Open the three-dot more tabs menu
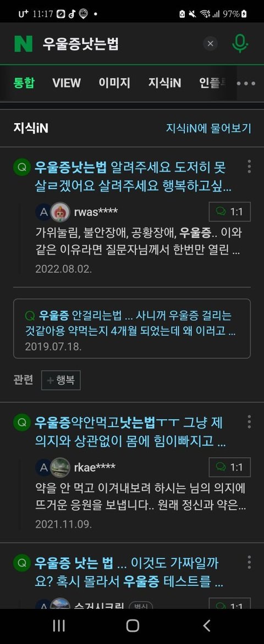 [x=246, y=84]
